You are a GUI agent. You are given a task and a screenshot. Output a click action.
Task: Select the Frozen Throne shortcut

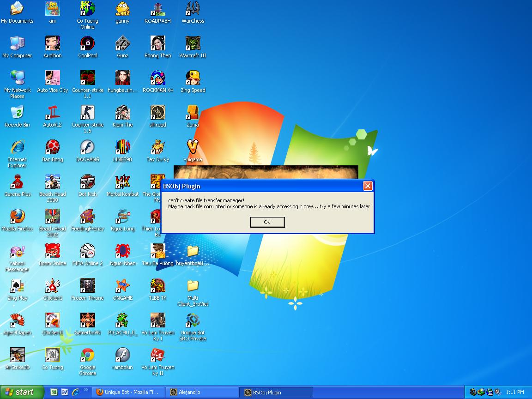[88, 290]
